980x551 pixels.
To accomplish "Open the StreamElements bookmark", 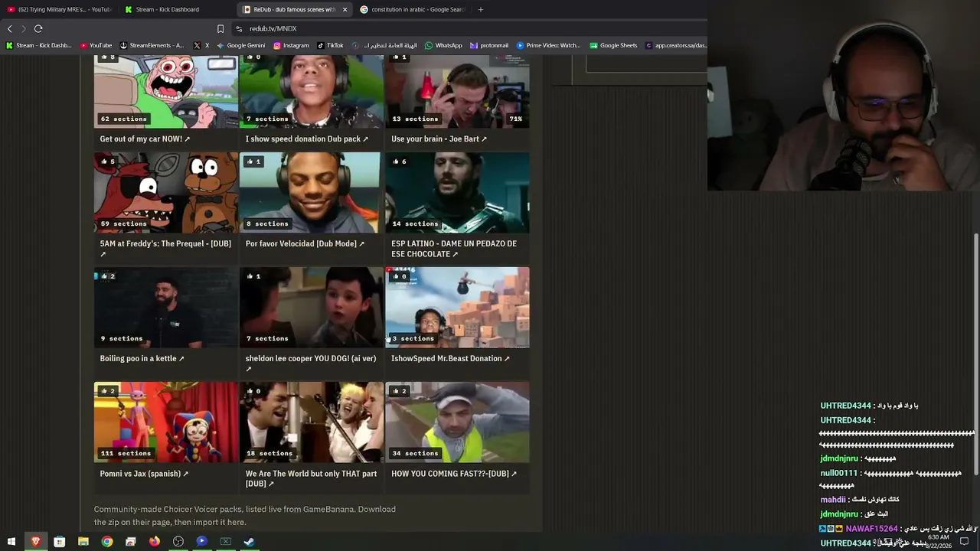I will tap(152, 45).
